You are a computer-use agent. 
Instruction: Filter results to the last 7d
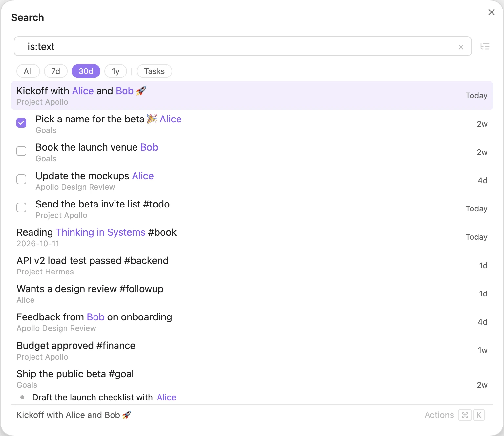coord(56,71)
